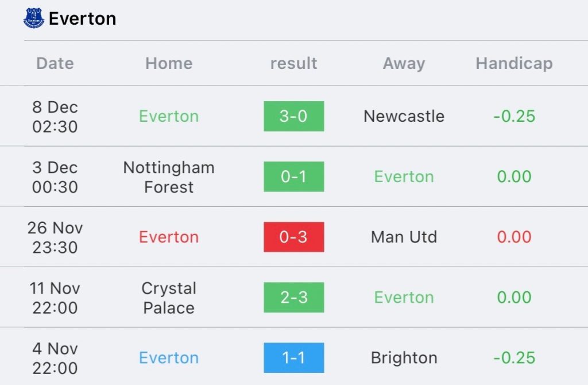The height and width of the screenshot is (385, 588).
Task: Click the Brighton away team name
Action: tap(404, 357)
